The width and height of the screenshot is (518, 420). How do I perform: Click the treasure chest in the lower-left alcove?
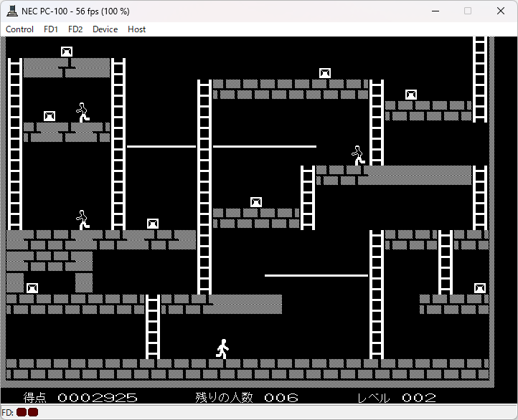tap(32, 288)
